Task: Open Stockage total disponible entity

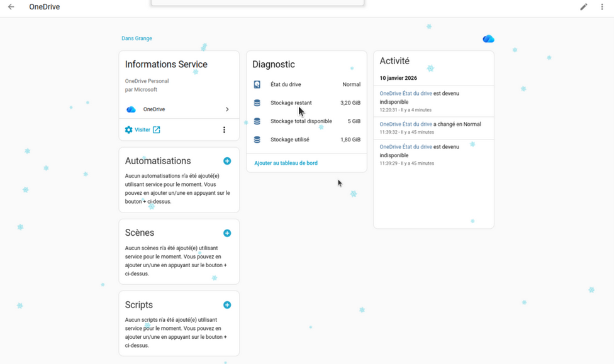Action: coord(306,121)
